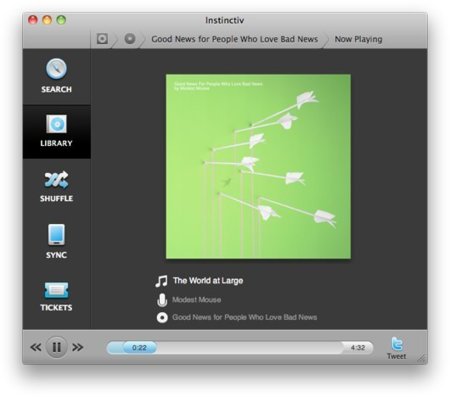Maximize the Instinctiv window with green button
The image size is (450, 397).
point(61,20)
